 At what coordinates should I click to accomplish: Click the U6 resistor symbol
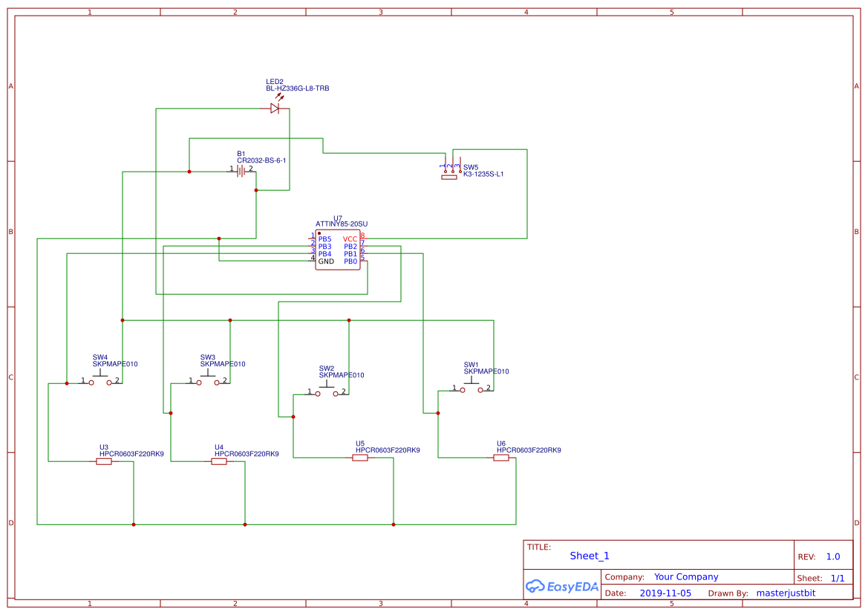pyautogui.click(x=502, y=457)
